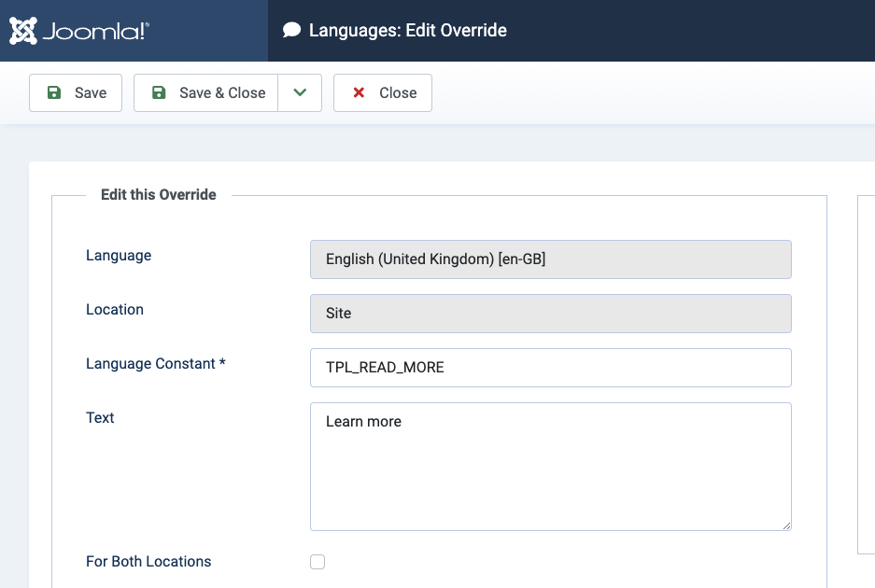875x588 pixels.
Task: Save the override with the floppy disk button
Action: coord(76,93)
